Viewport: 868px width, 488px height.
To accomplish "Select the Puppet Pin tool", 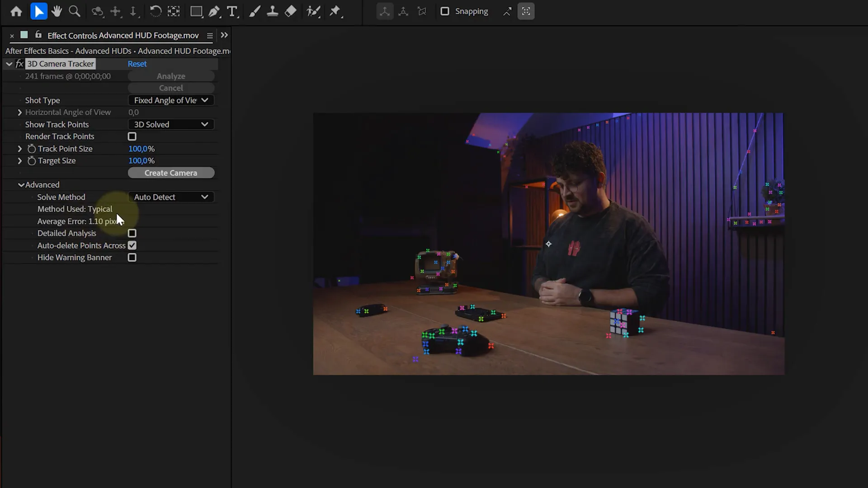I will (335, 11).
